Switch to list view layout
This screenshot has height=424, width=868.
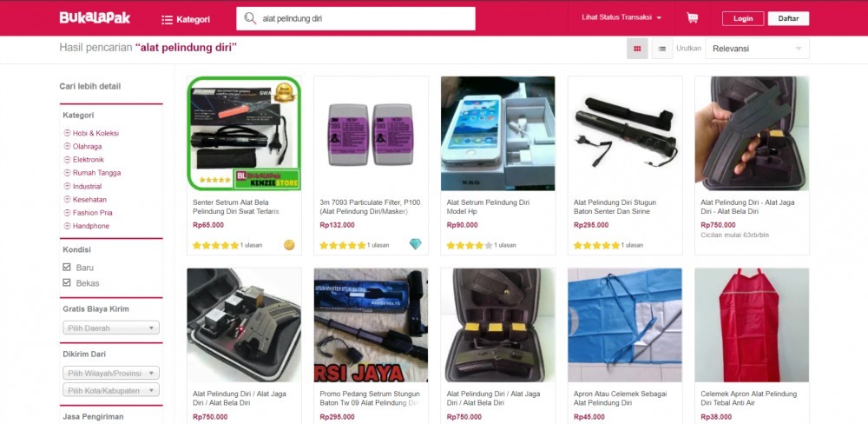(x=662, y=49)
